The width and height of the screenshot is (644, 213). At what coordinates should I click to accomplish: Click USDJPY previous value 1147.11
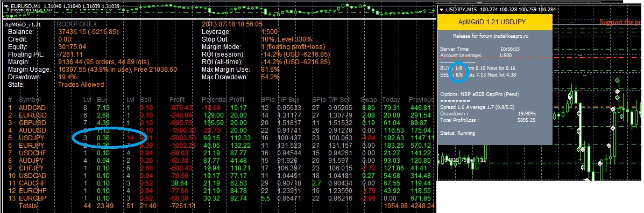coord(421,138)
